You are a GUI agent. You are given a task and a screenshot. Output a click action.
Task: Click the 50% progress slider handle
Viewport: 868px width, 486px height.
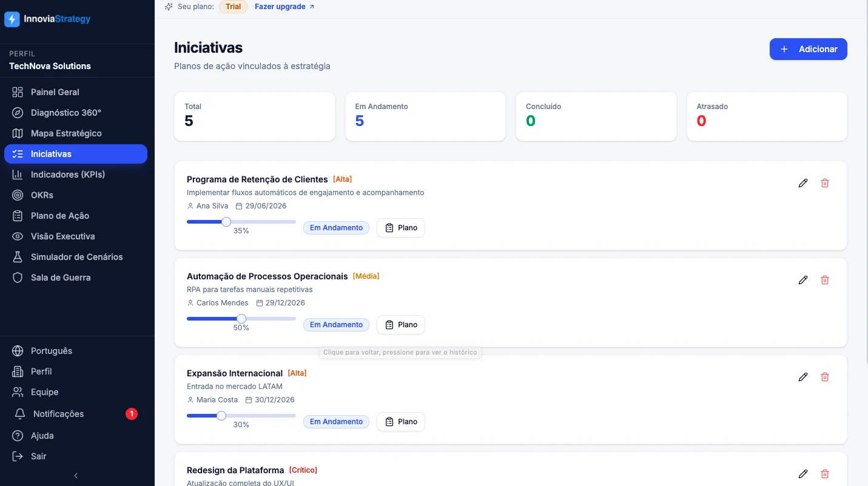click(x=241, y=319)
